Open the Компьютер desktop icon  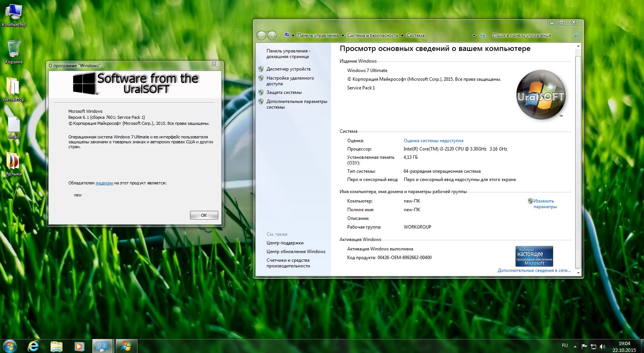pos(14,15)
